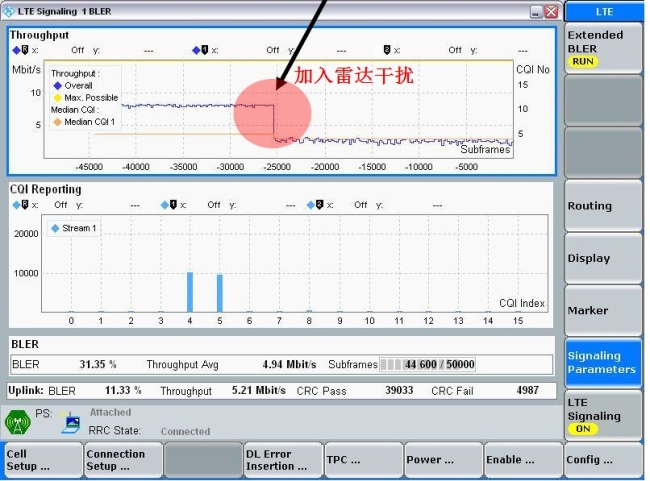Click the Subframes 44600/50000 progress bar

coord(427,364)
